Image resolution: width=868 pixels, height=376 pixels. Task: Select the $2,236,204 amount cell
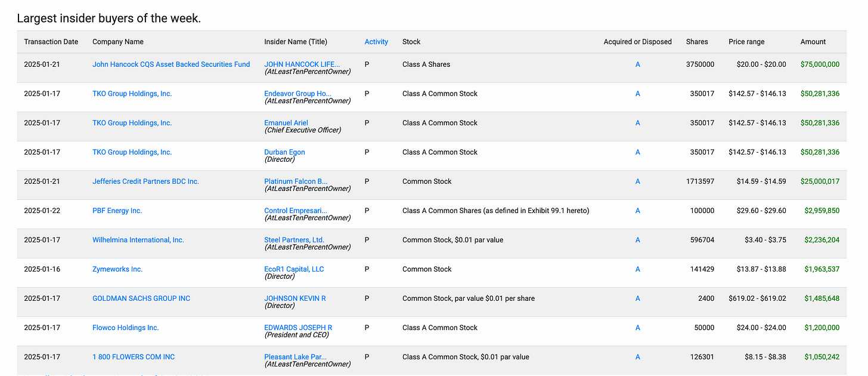pyautogui.click(x=821, y=240)
